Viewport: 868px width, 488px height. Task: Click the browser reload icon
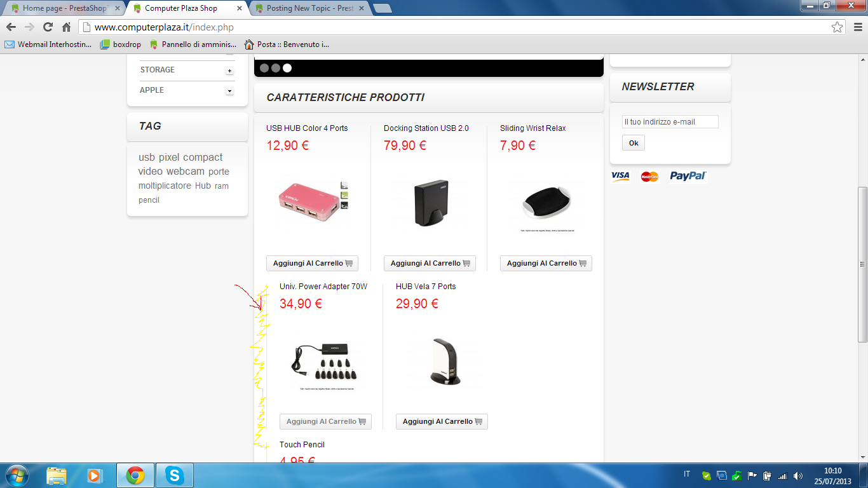coord(48,27)
